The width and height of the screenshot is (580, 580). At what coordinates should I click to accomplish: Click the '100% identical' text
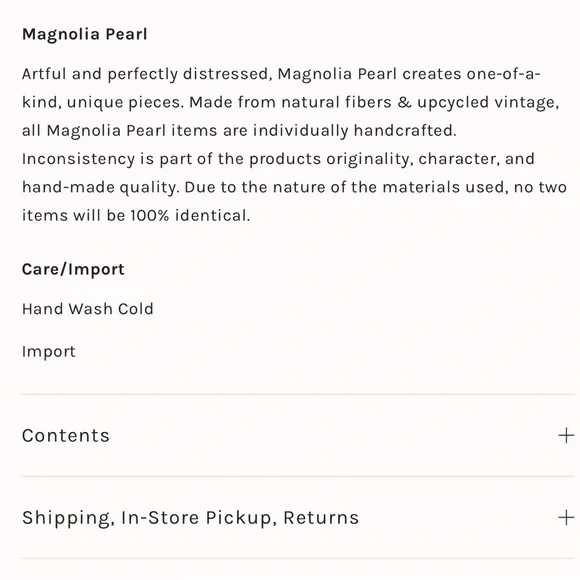coord(190,215)
